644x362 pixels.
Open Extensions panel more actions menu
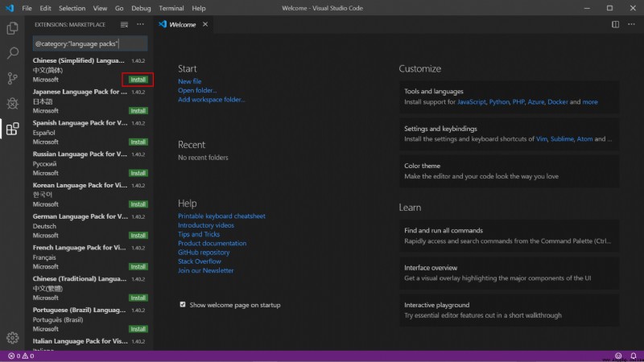pyautogui.click(x=140, y=25)
